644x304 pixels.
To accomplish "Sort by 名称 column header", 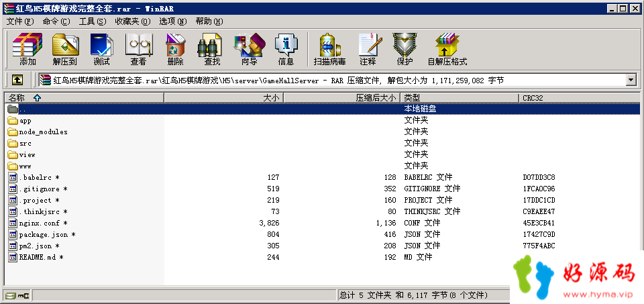I will [x=85, y=98].
